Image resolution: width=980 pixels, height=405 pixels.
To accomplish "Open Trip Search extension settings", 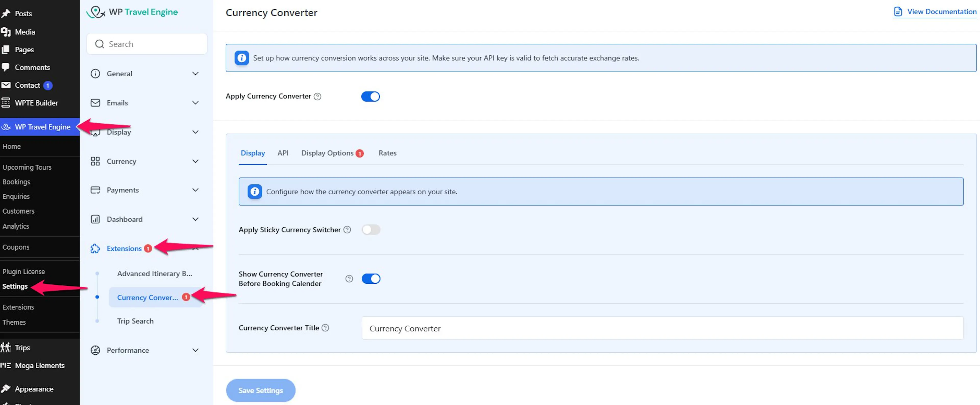I will coord(135,321).
